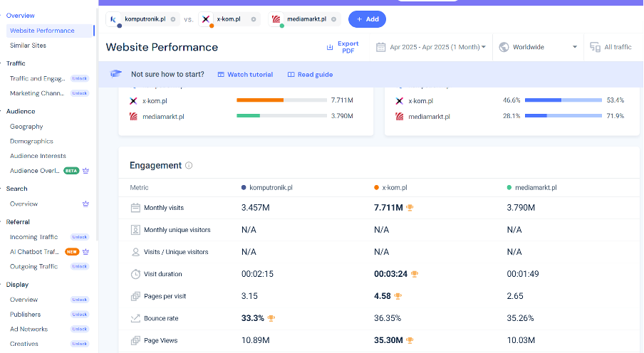Click the crown icon beside Audience Overlap
The width and height of the screenshot is (644, 353).
[85, 171]
